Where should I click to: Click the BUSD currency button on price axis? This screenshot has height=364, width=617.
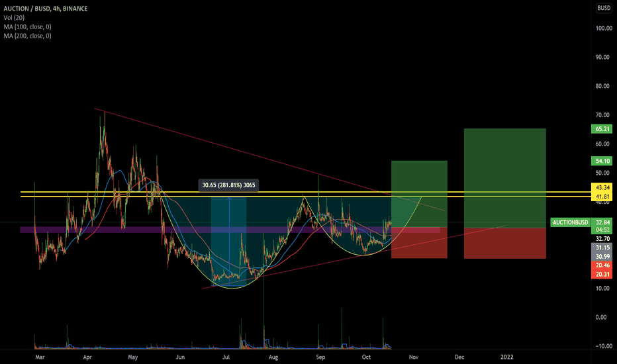tap(604, 8)
